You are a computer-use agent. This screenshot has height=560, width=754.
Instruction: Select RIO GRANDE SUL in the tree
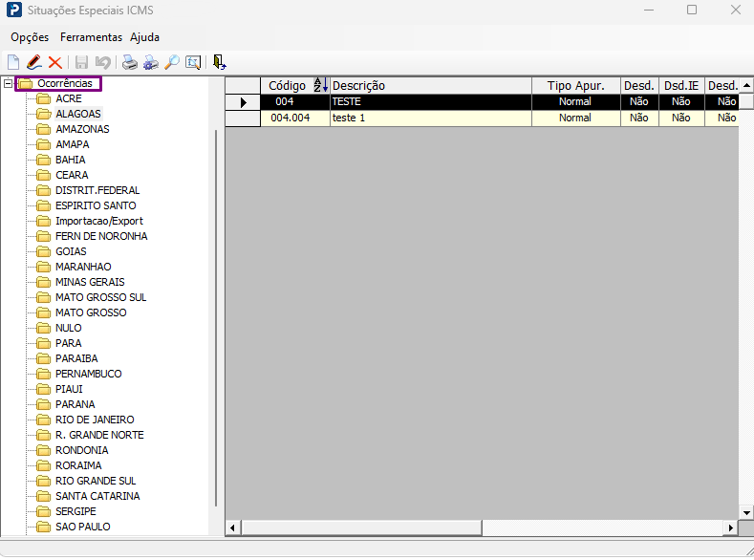(96, 482)
